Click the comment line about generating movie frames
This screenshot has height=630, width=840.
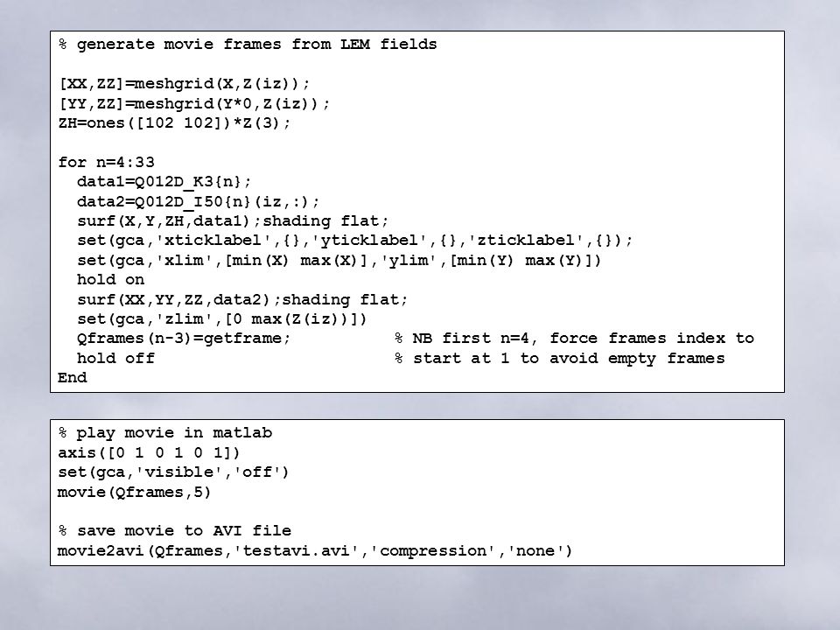coord(248,45)
